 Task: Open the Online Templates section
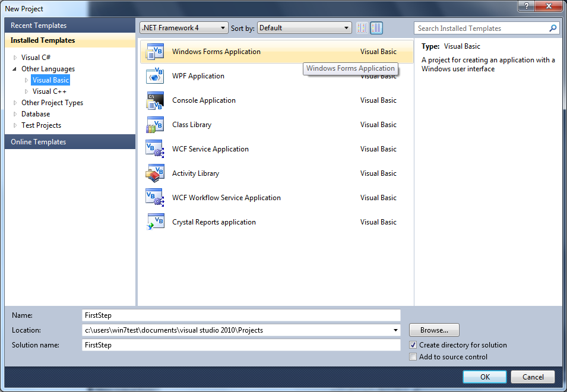click(x=70, y=142)
